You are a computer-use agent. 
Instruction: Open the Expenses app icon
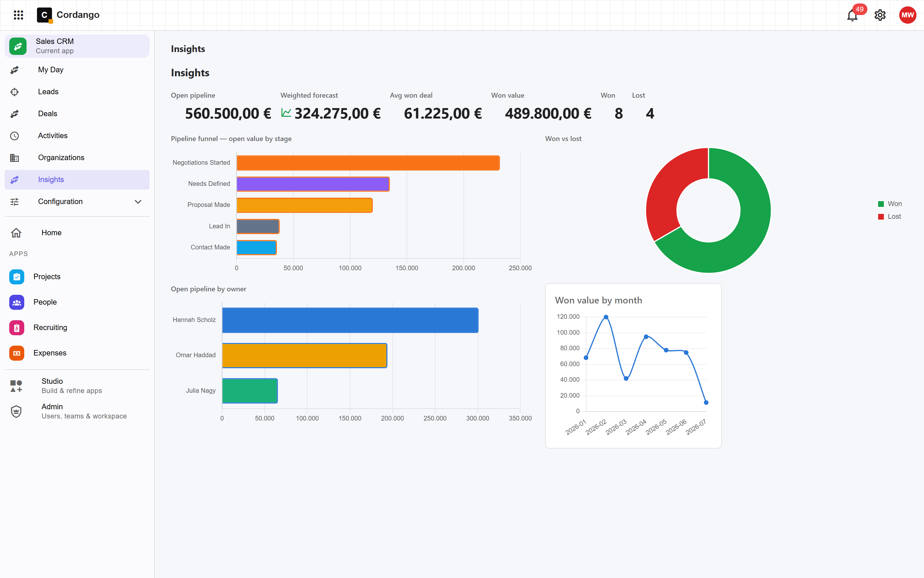(x=17, y=353)
